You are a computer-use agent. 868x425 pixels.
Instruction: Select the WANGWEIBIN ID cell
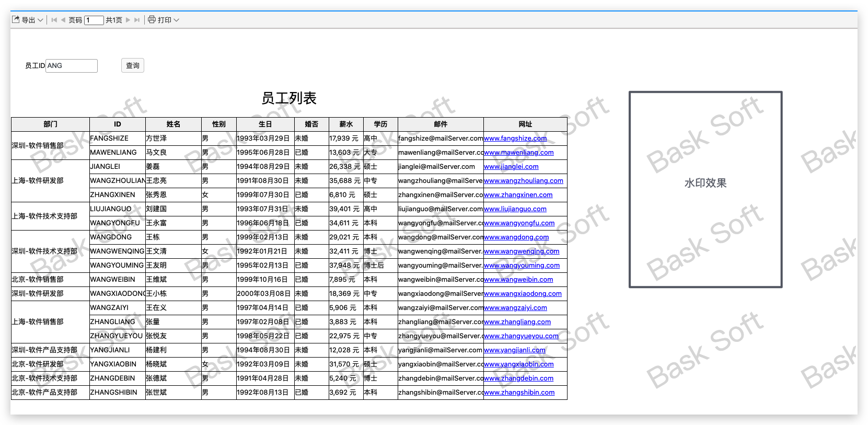point(118,280)
